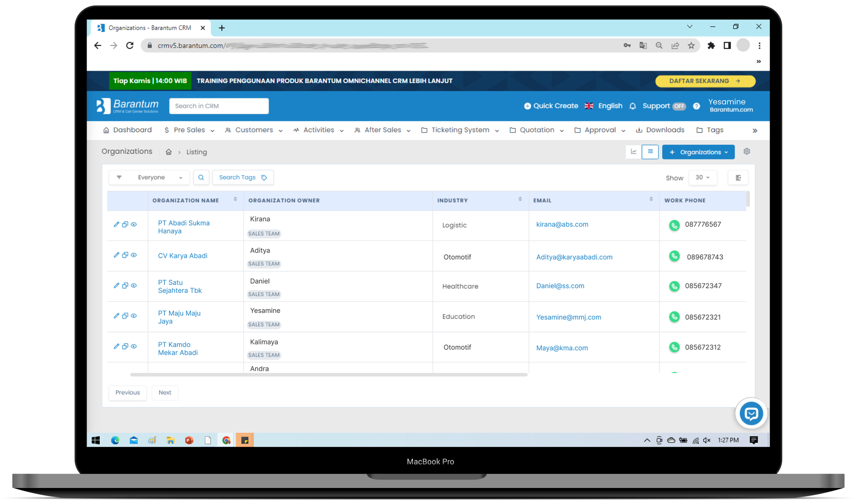The height and width of the screenshot is (504, 856).
Task: Click the edit pencil icon for PT Abadi Sukma Hanaya
Action: 116,224
